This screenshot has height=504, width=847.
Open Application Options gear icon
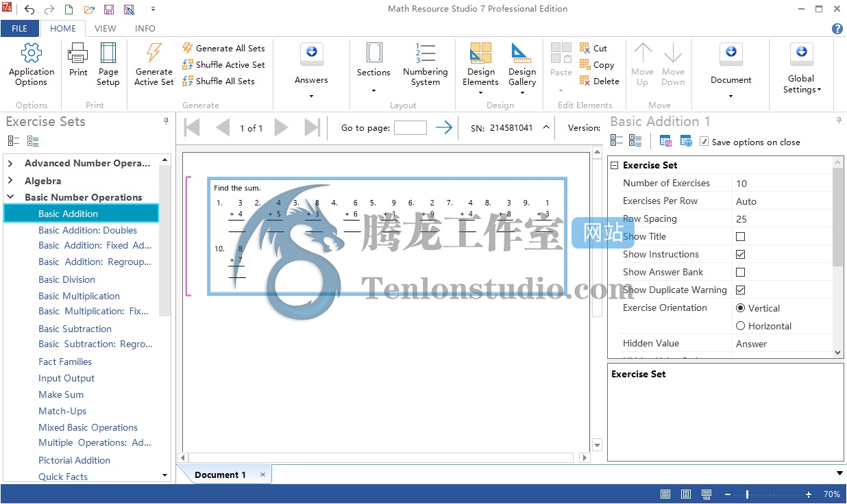(32, 53)
